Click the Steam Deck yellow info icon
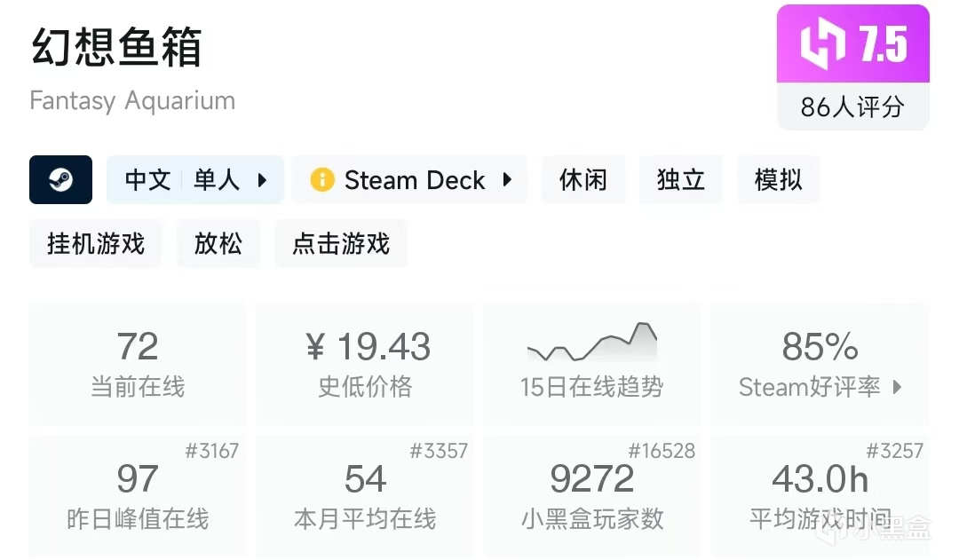959x560 pixels. (321, 180)
